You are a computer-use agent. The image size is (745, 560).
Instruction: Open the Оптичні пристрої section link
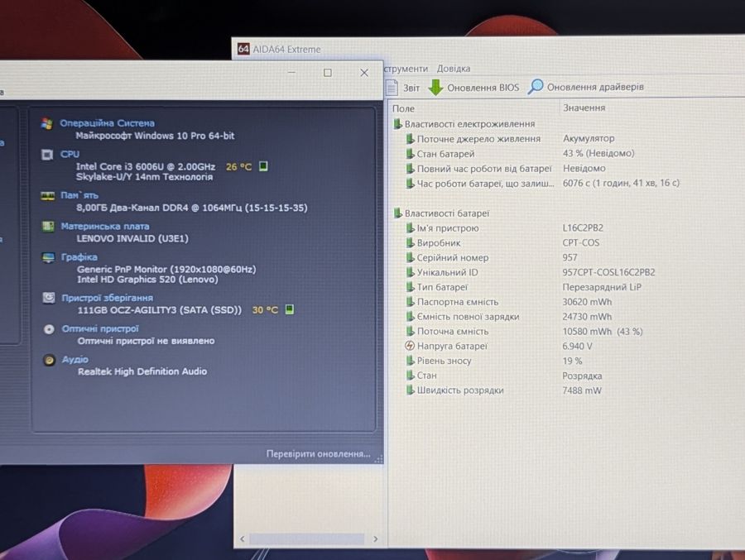pyautogui.click(x=100, y=328)
